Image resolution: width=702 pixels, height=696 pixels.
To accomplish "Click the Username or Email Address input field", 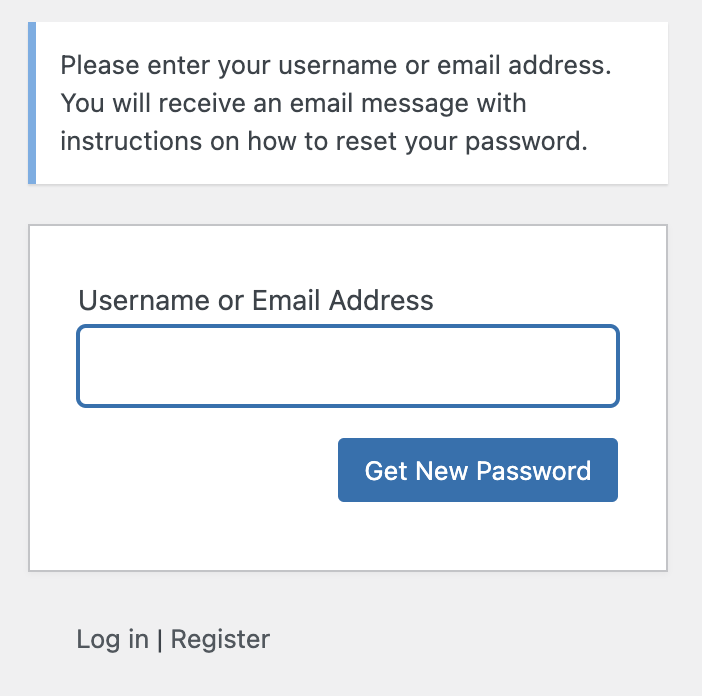I will pos(348,366).
